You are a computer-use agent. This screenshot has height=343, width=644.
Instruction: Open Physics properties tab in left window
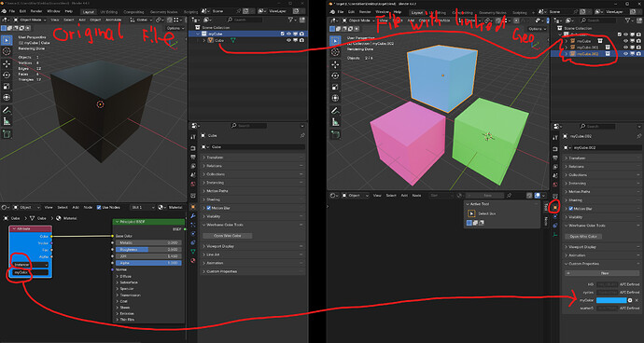(193, 233)
